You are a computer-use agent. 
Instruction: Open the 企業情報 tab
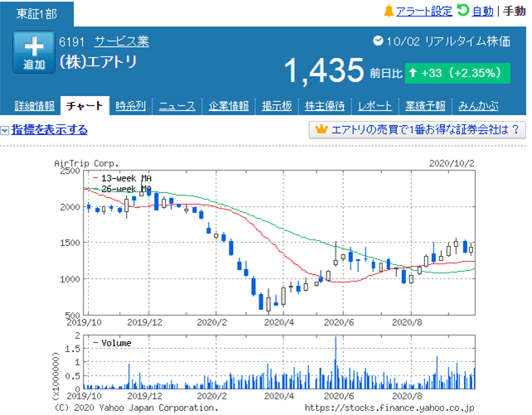[x=229, y=106]
